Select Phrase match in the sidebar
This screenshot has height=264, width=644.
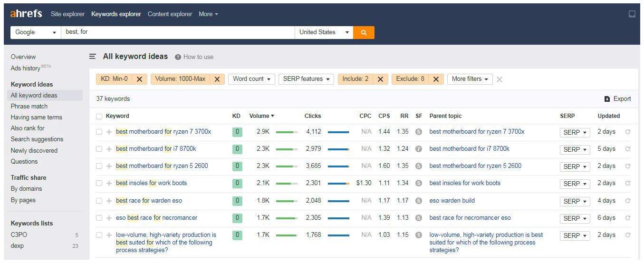(29, 106)
